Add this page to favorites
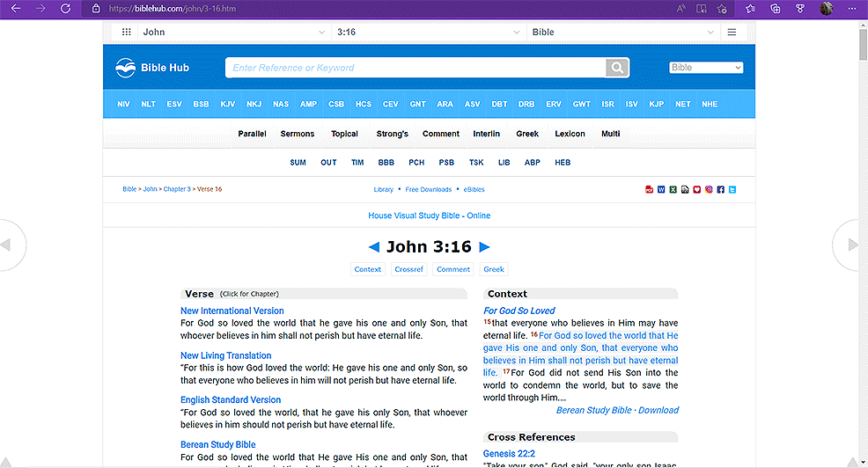 click(722, 8)
